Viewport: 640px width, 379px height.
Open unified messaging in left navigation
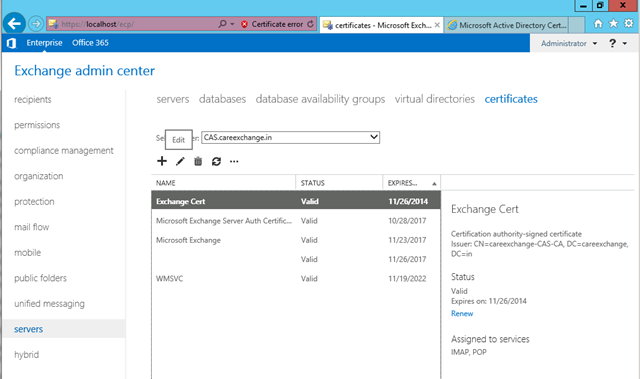tap(49, 304)
